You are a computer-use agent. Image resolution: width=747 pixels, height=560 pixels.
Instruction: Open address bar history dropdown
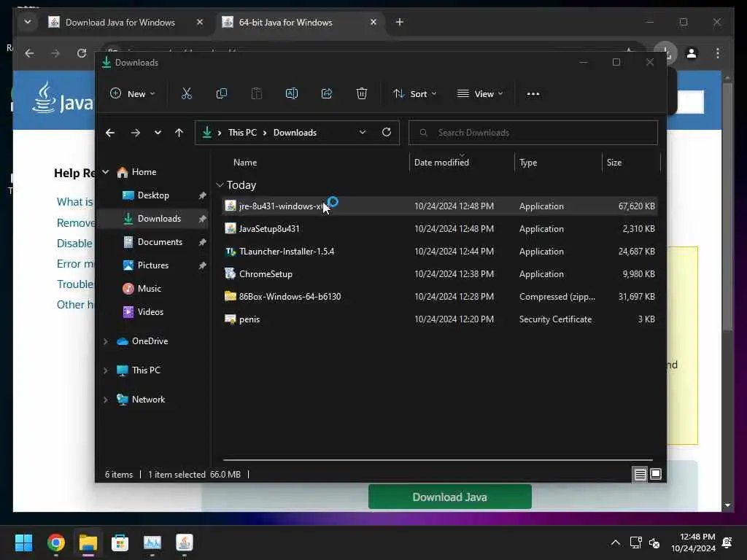pos(363,133)
